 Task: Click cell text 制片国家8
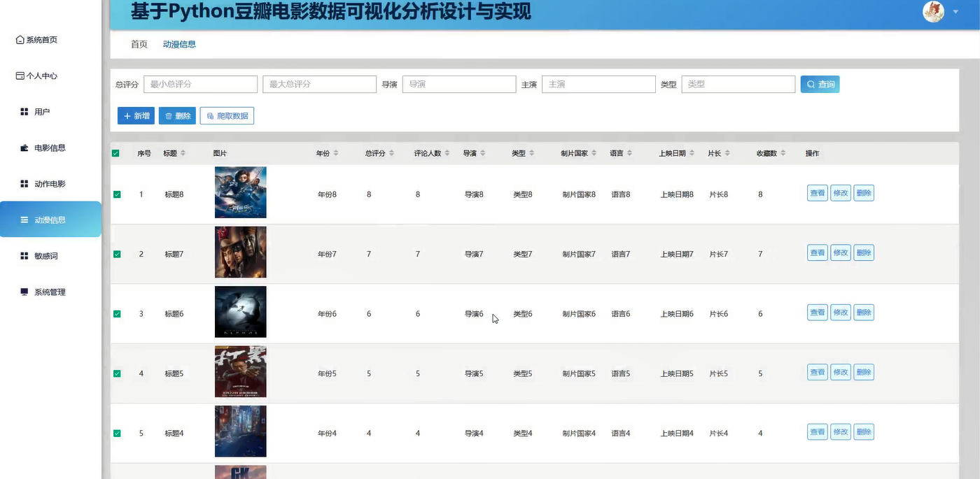point(579,194)
